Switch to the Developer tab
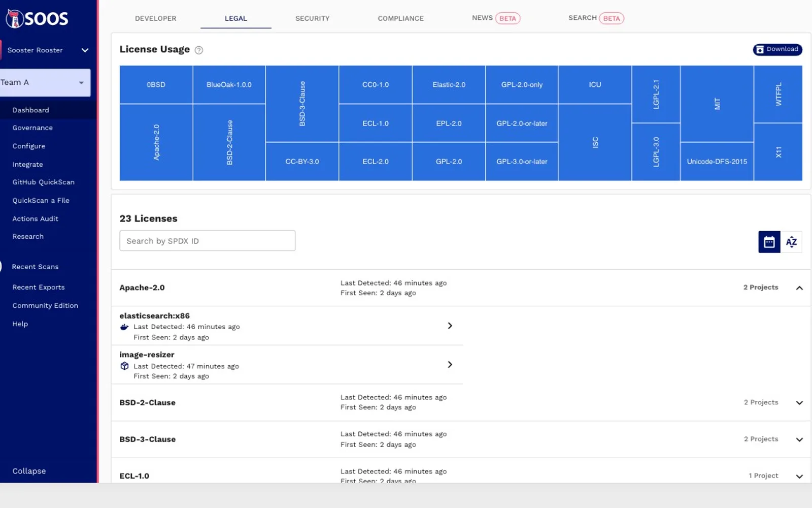The height and width of the screenshot is (508, 812). coord(155,18)
